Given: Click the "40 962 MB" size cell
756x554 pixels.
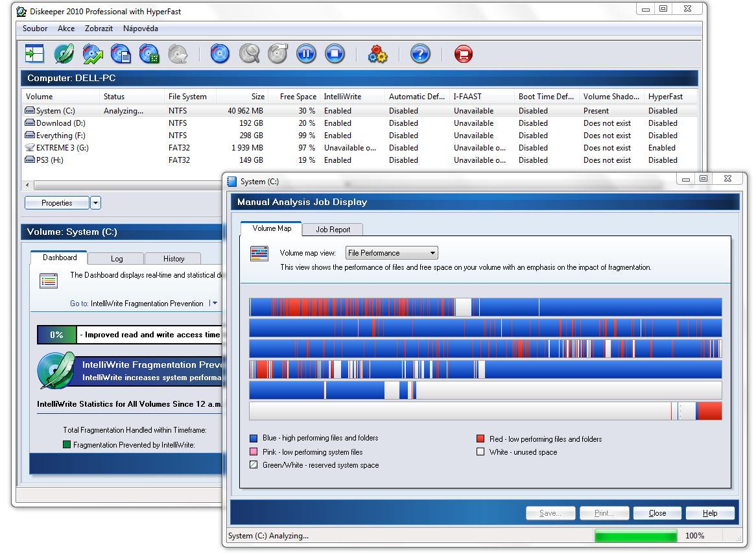Looking at the screenshot, I should (246, 111).
